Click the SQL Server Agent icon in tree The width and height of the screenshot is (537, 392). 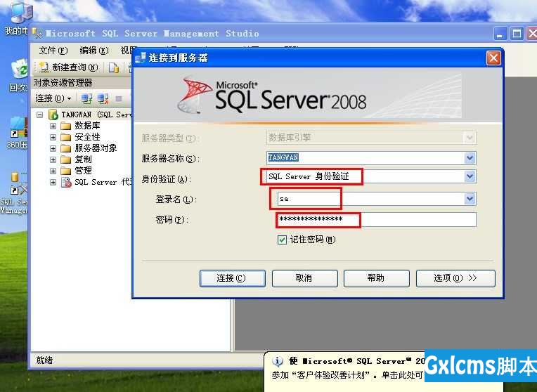point(66,182)
